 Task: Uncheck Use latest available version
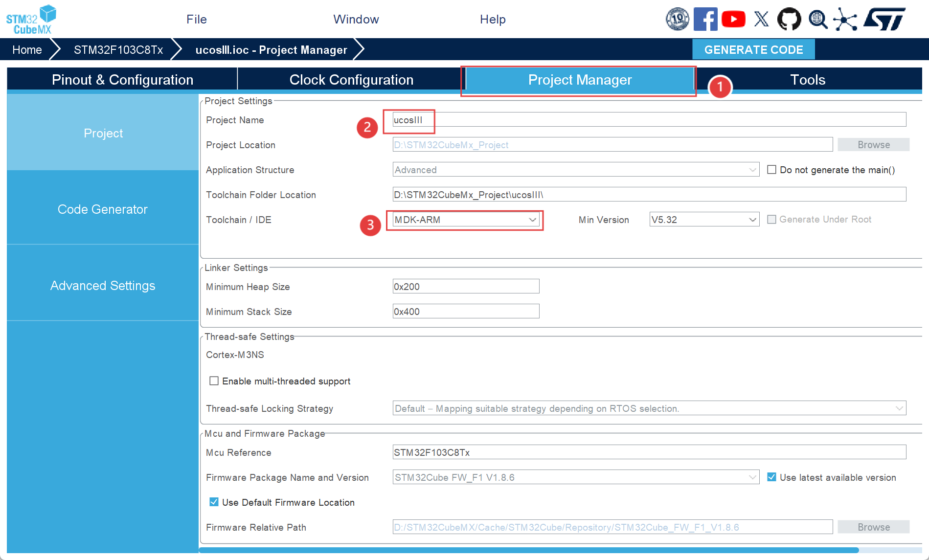click(771, 477)
